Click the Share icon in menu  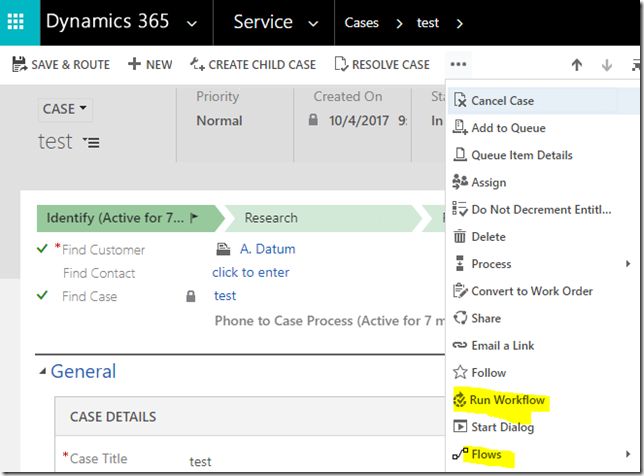coord(460,317)
